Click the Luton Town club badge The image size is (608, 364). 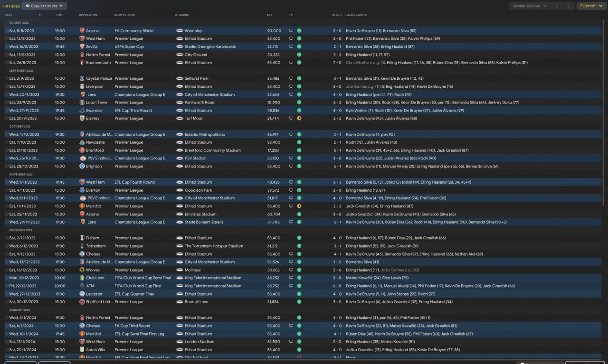pyautogui.click(x=82, y=103)
